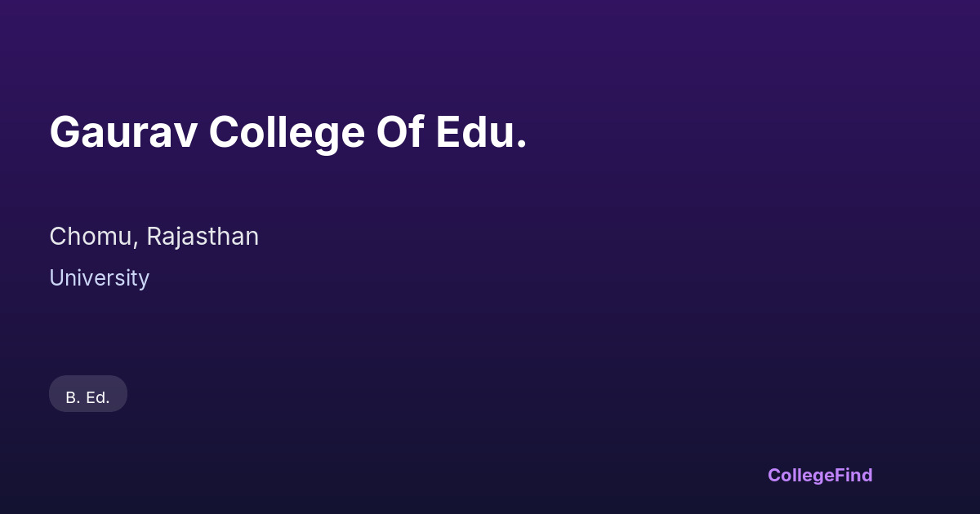Open the CollegeFind brand logo
The height and width of the screenshot is (514, 980).
820,475
